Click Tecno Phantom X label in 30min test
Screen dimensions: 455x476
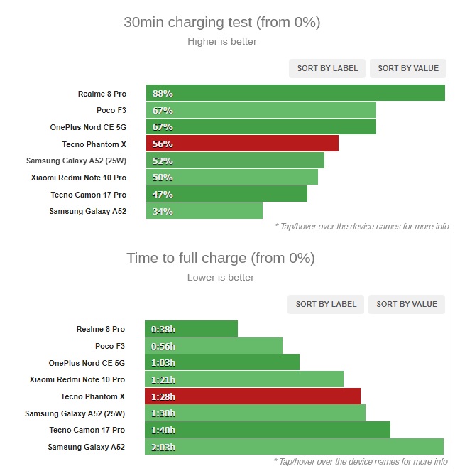click(94, 144)
